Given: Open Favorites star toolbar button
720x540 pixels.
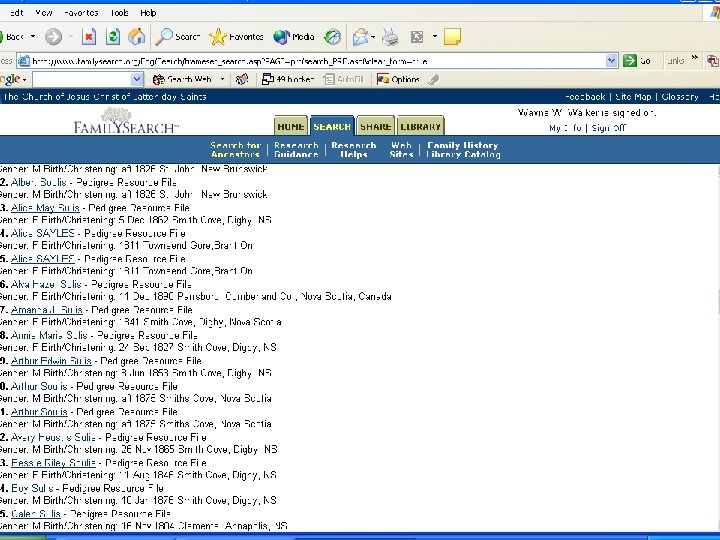Looking at the screenshot, I should (x=236, y=37).
